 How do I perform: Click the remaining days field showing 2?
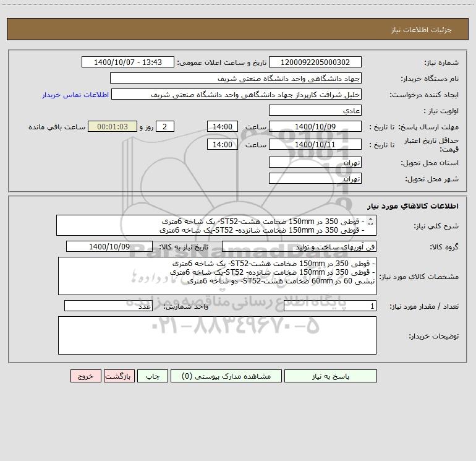[x=165, y=126]
